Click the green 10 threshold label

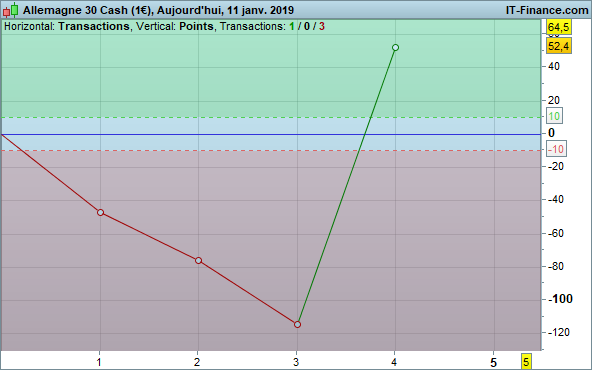point(554,116)
